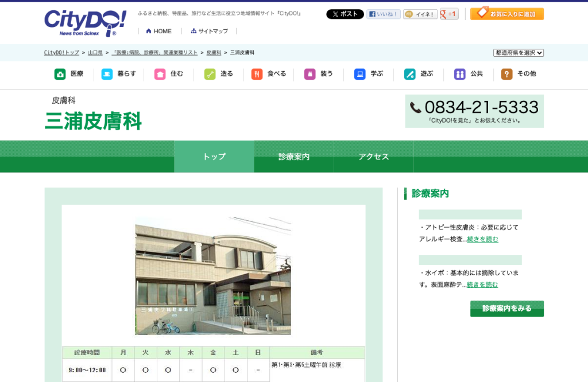Viewport: 588px width, 382px height.
Task: Follow the 皮膚科 breadcrumb link
Action: (x=214, y=53)
